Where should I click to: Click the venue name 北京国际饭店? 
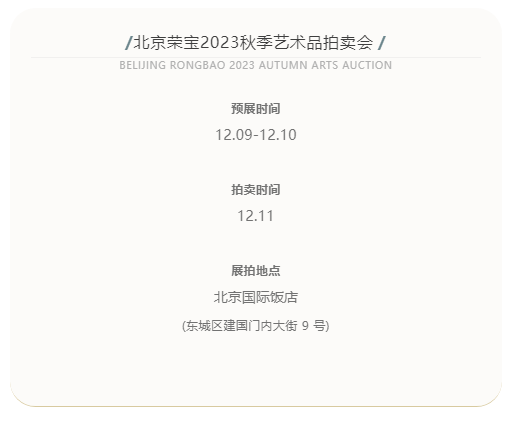click(256, 297)
